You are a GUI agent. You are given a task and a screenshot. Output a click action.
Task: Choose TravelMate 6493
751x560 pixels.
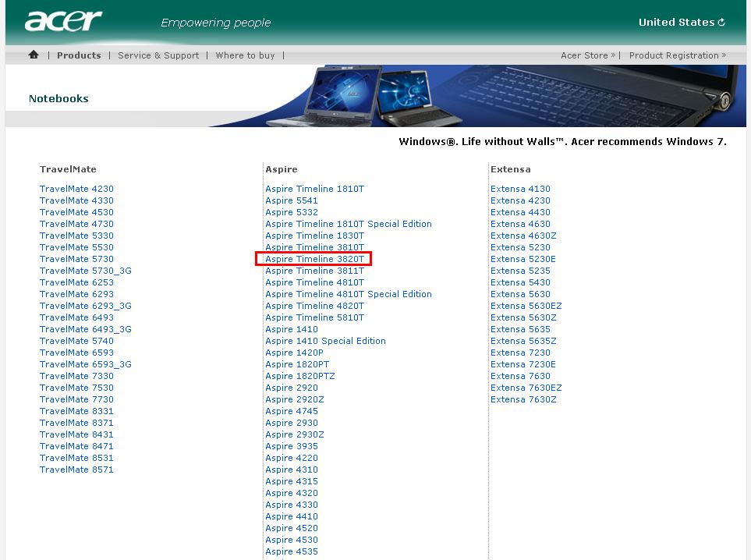pos(76,317)
